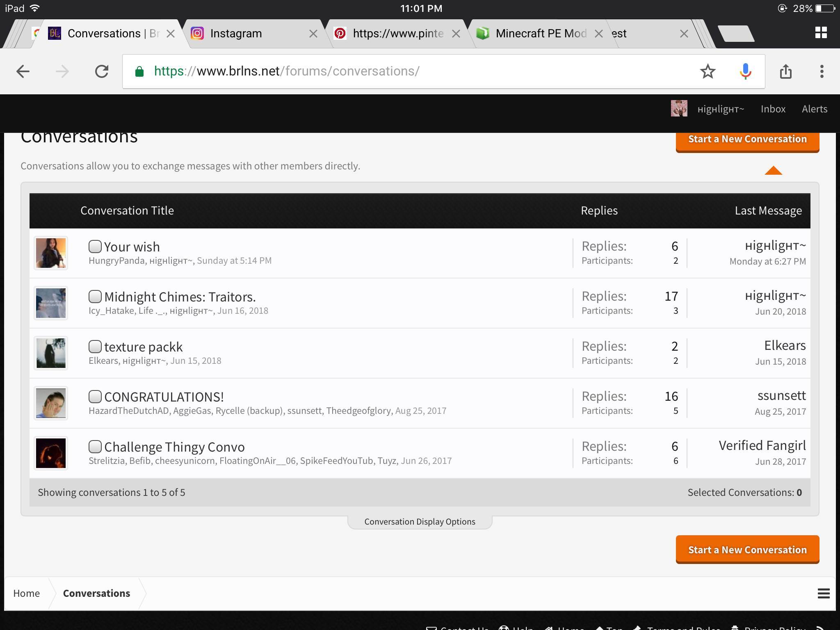Open the share sheet icon
The image size is (840, 630).
[785, 71]
